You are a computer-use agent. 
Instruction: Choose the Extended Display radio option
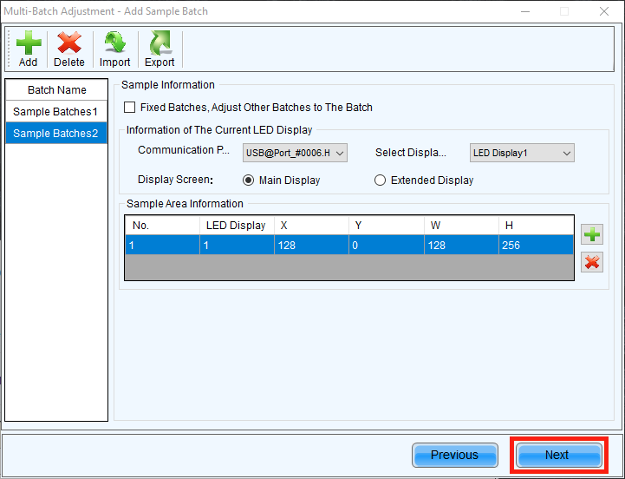point(380,180)
